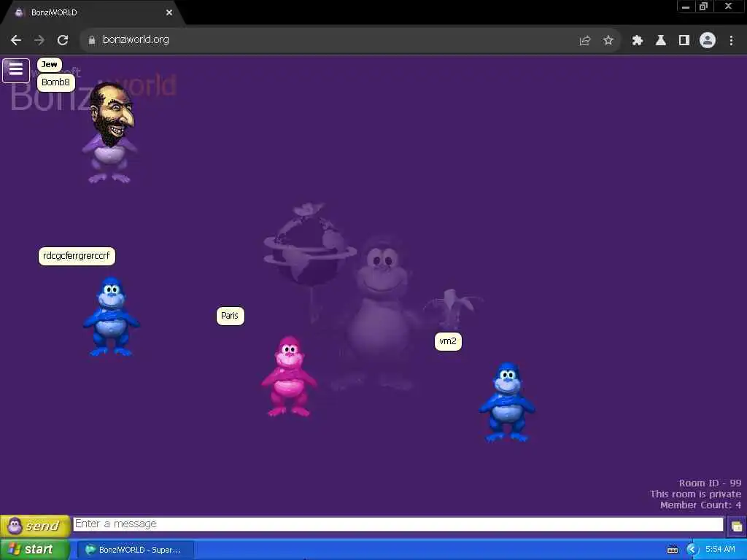Click the Enter a message field

tap(398, 524)
